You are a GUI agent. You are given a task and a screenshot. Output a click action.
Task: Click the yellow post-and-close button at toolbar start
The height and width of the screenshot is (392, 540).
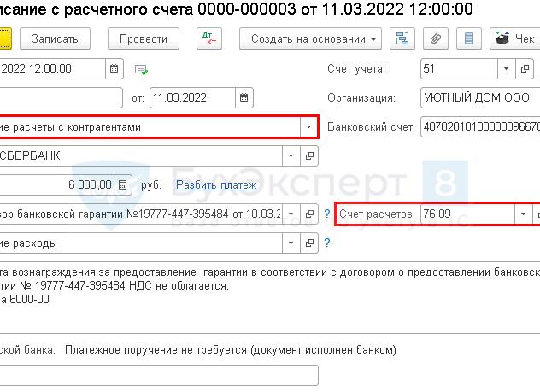point(5,38)
